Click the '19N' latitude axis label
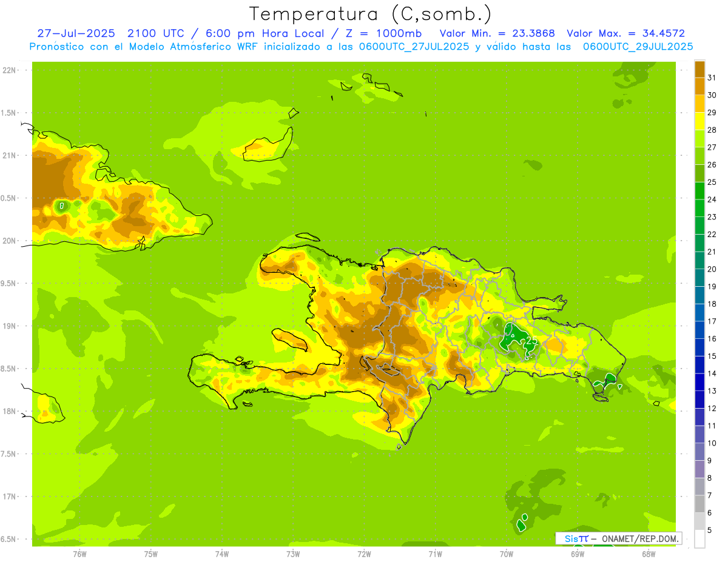 coord(9,326)
